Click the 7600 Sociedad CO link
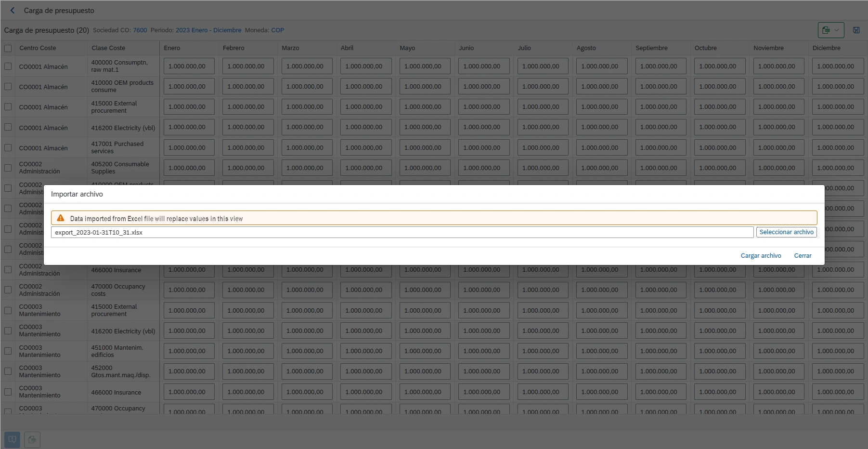The height and width of the screenshot is (449, 868). click(x=140, y=30)
